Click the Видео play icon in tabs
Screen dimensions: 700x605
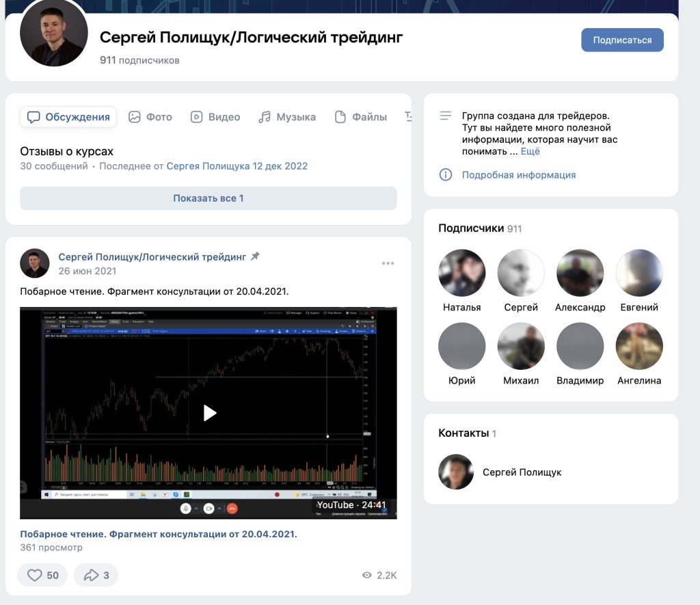point(196,117)
